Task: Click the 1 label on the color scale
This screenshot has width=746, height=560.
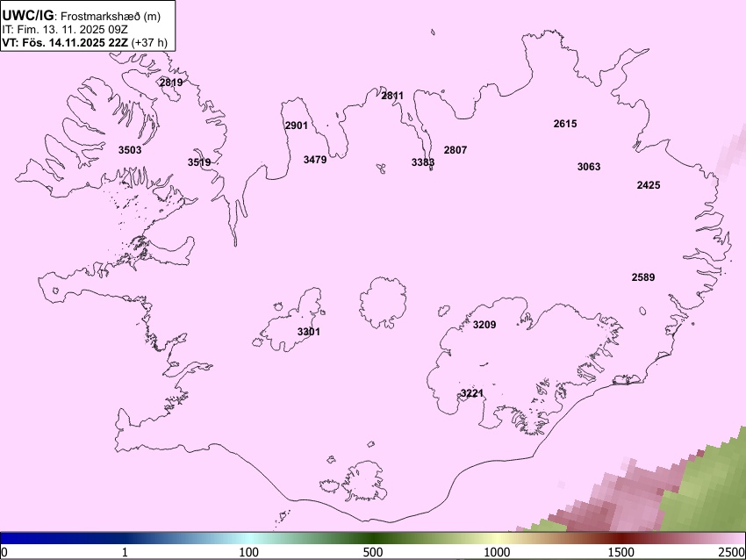Action: coord(125,552)
